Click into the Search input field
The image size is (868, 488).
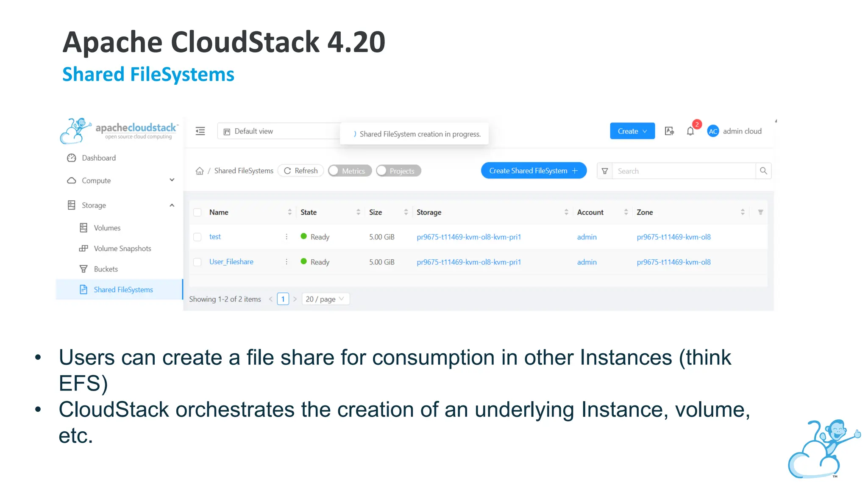(684, 171)
